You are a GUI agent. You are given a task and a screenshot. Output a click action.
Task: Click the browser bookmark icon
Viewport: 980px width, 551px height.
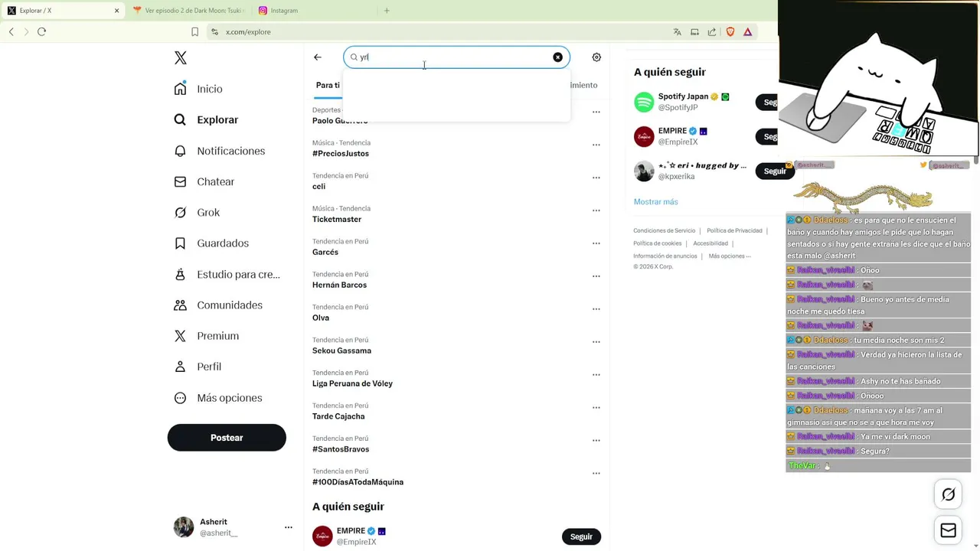[194, 31]
